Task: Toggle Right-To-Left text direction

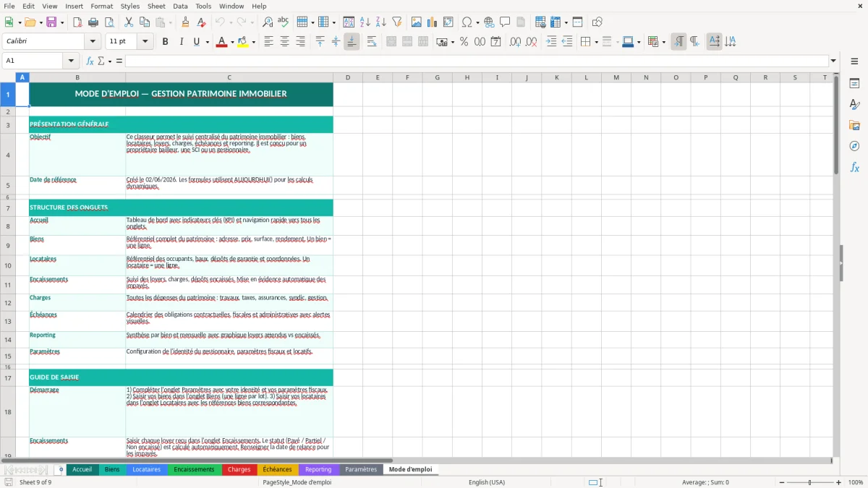Action: [694, 42]
